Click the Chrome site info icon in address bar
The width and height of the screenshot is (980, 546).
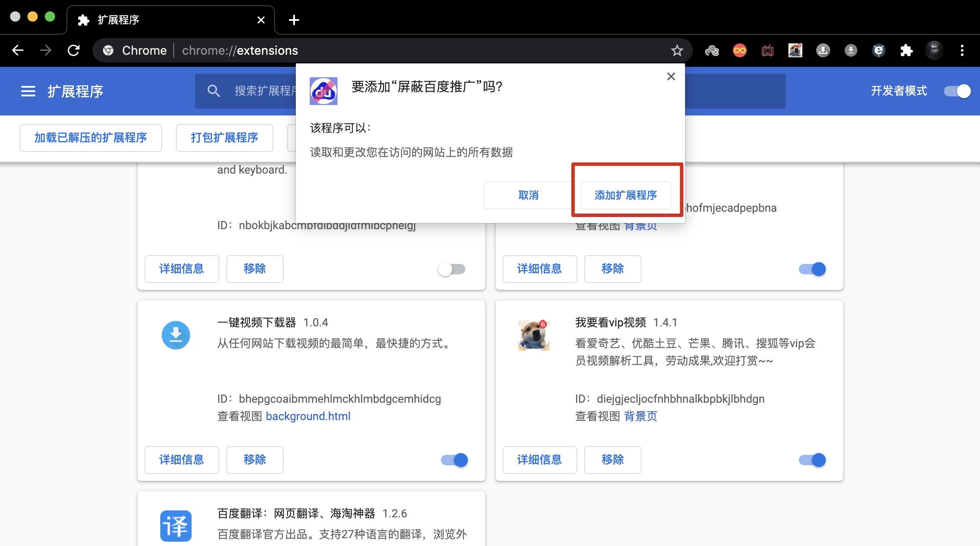pos(108,50)
